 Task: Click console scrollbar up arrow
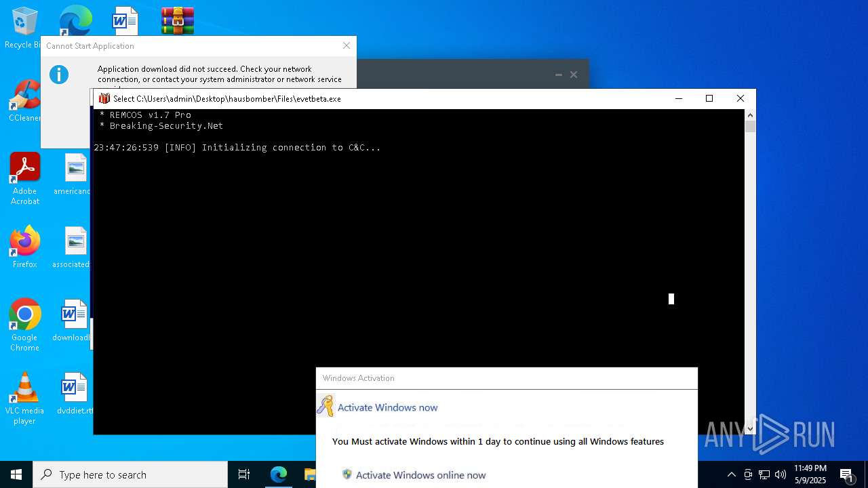click(x=750, y=115)
